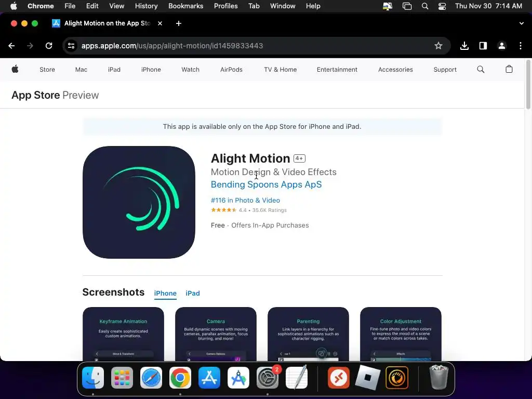Open the Help menu
This screenshot has height=399, width=532.
(313, 6)
